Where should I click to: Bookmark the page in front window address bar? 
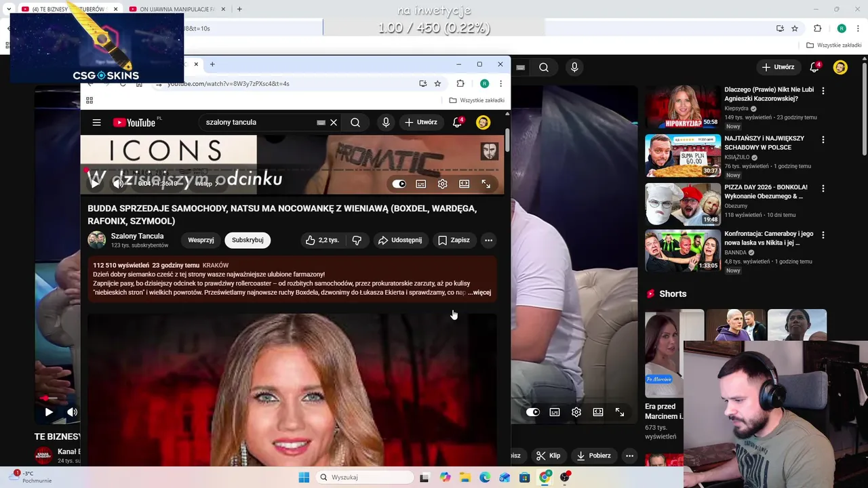click(x=437, y=83)
